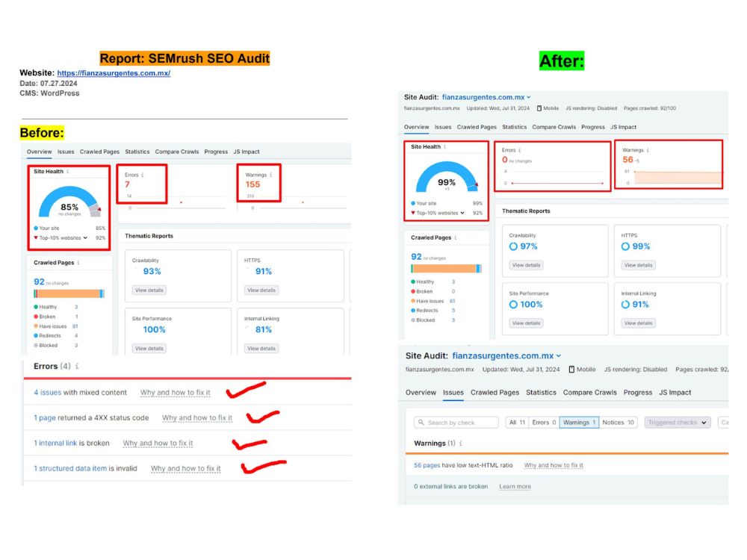Click 'Why and how to fix it' for structured data
Viewport: 747px width, 560px height.
coord(186,469)
